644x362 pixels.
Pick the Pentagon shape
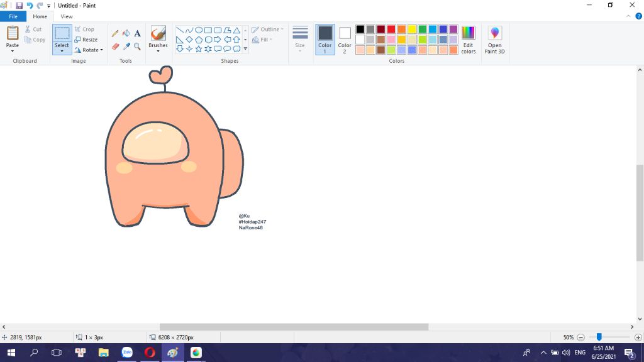click(x=198, y=40)
